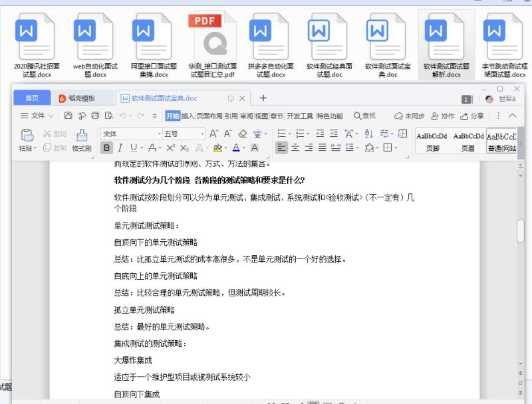Viewport: 532px width, 404px height.
Task: Enable italic formatting
Action: pyautogui.click(x=120, y=148)
